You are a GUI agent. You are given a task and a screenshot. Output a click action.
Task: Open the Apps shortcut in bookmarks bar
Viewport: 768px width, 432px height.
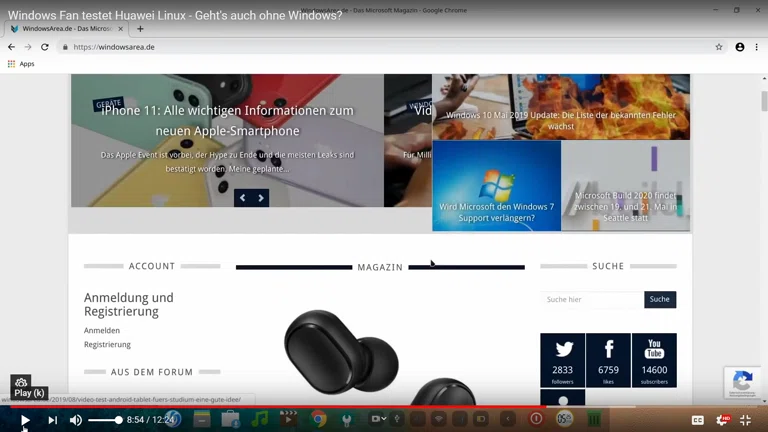coord(21,64)
